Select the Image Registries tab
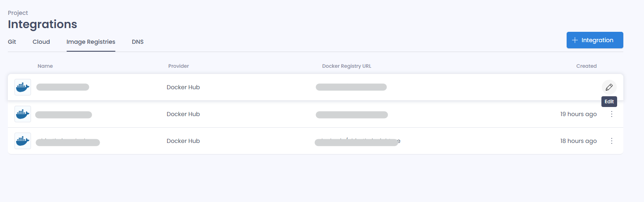The width and height of the screenshot is (644, 202). pos(91,42)
